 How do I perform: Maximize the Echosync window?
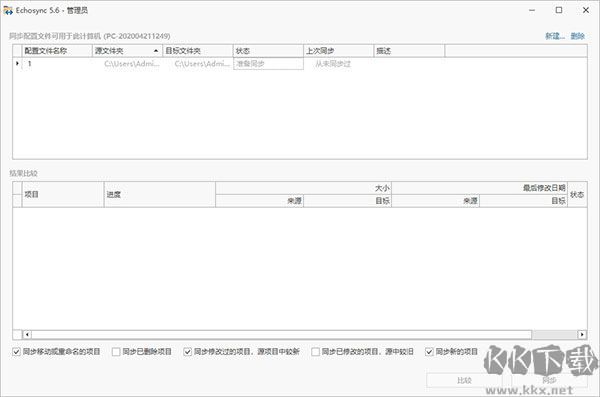click(559, 10)
